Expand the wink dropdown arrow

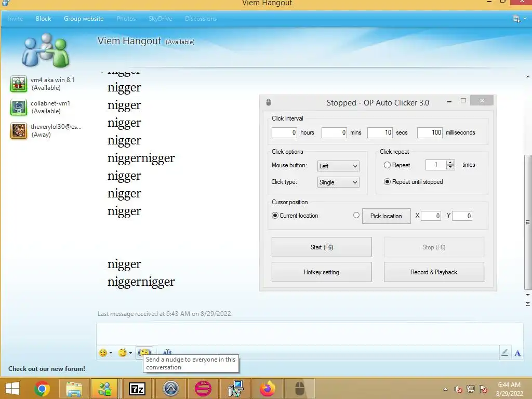[130, 353]
